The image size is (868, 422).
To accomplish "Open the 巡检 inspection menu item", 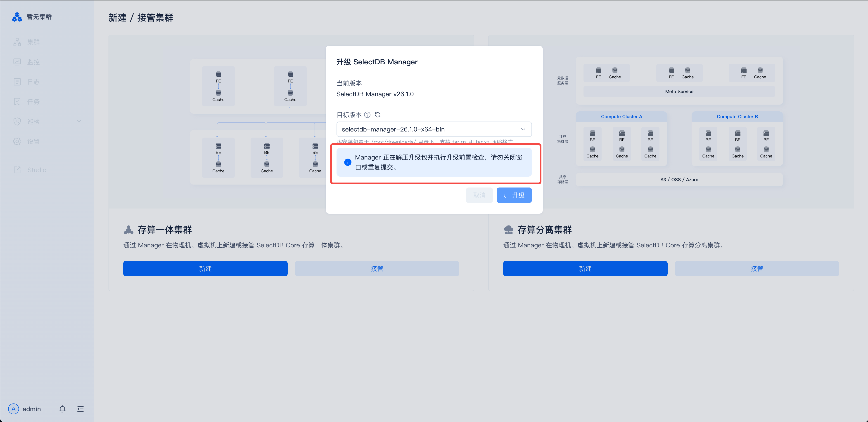I will click(x=47, y=122).
